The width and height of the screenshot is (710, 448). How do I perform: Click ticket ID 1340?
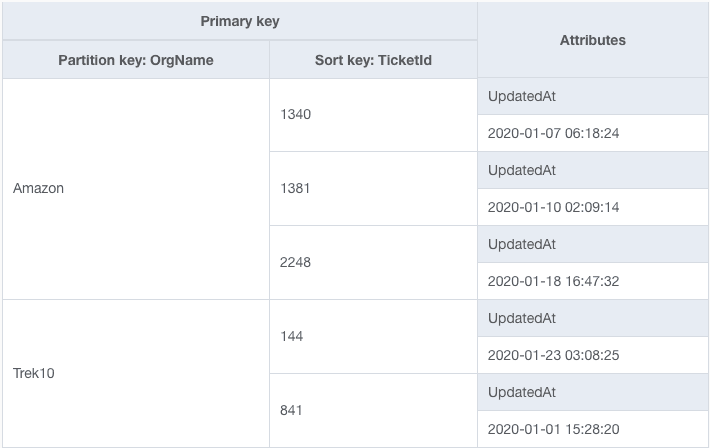(x=297, y=114)
